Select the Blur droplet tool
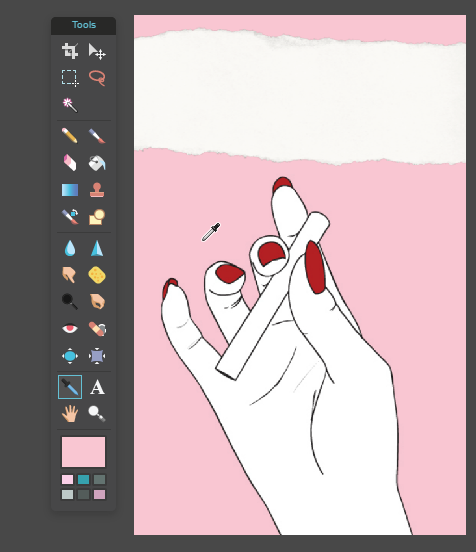This screenshot has width=476, height=552. pyautogui.click(x=70, y=248)
